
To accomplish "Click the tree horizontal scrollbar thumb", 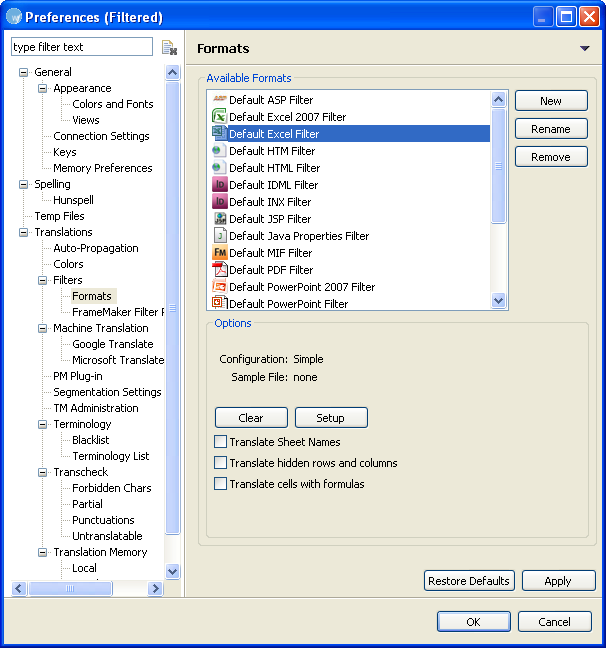I will click(x=70, y=588).
